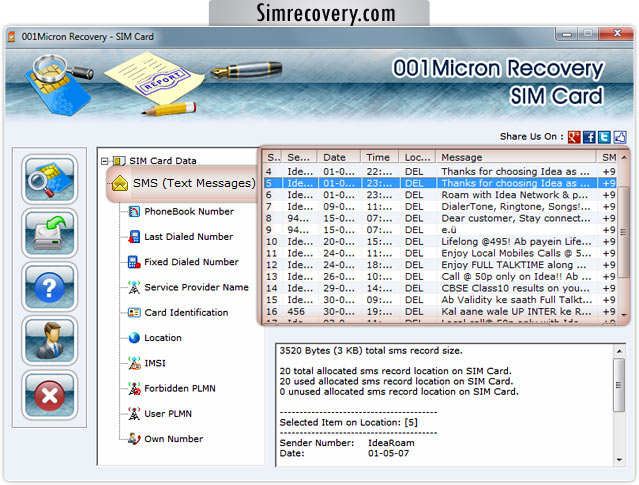The height and width of the screenshot is (485, 639).
Task: Click the Se... sender column header
Action: [x=300, y=157]
